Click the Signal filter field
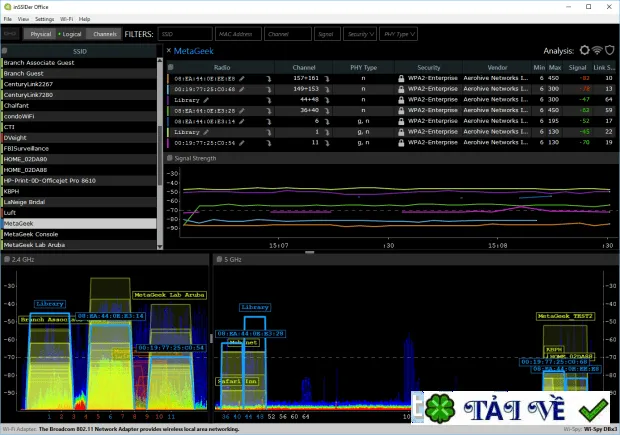Image resolution: width=620 pixels, height=435 pixels. pyautogui.click(x=327, y=34)
